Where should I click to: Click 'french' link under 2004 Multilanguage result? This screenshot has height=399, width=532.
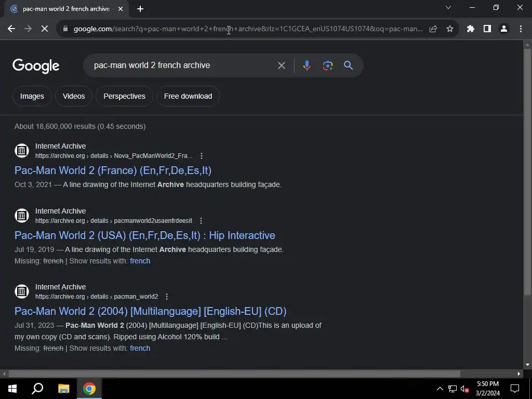pos(140,349)
